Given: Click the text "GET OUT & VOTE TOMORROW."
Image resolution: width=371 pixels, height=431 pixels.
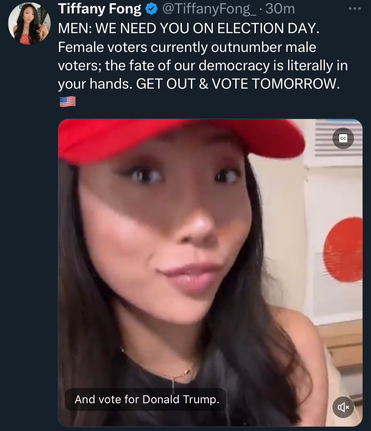Looking at the screenshot, I should [238, 83].
